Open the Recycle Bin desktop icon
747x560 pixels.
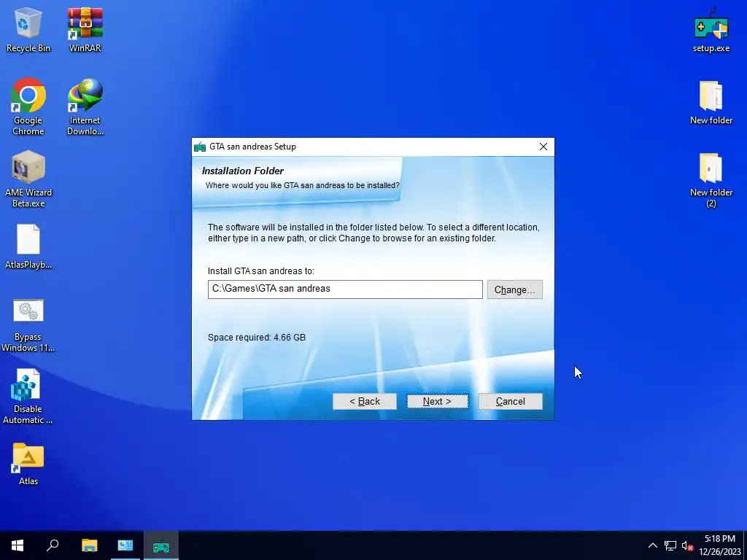tap(28, 29)
